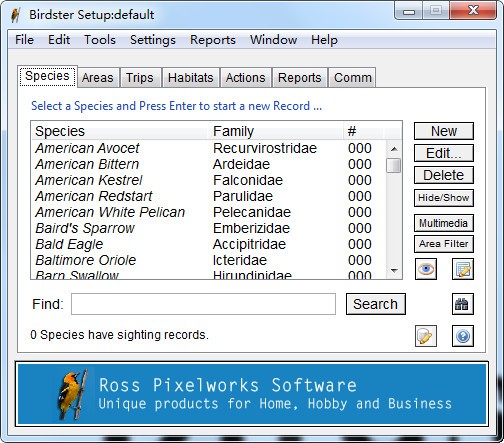Click the Area Filter button
This screenshot has height=443, width=504.
coord(444,244)
